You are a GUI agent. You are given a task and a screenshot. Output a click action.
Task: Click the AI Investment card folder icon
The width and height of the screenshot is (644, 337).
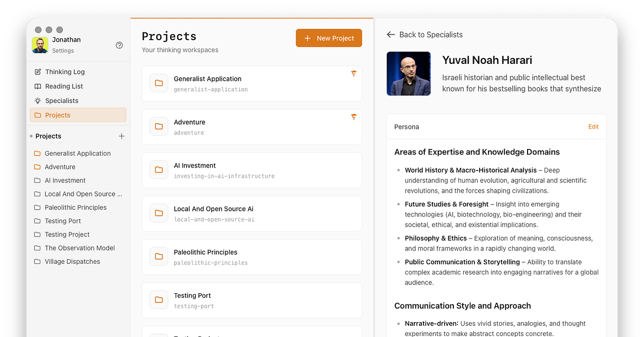[159, 170]
